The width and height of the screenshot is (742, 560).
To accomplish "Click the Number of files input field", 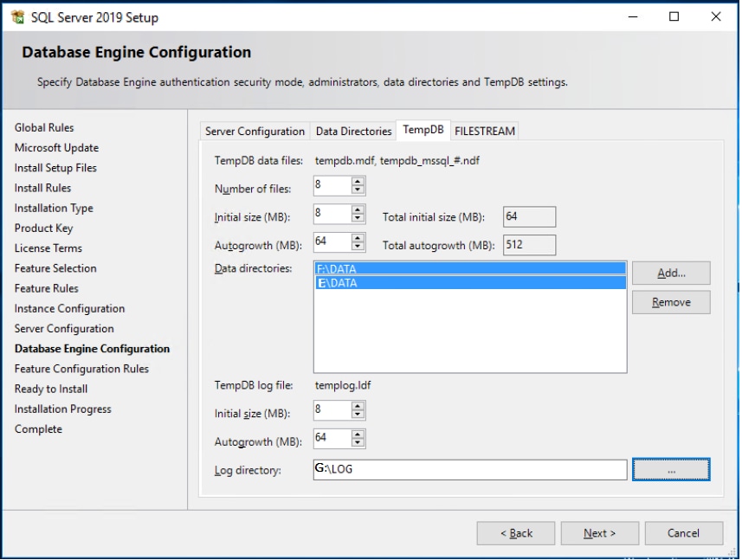I will click(x=332, y=186).
